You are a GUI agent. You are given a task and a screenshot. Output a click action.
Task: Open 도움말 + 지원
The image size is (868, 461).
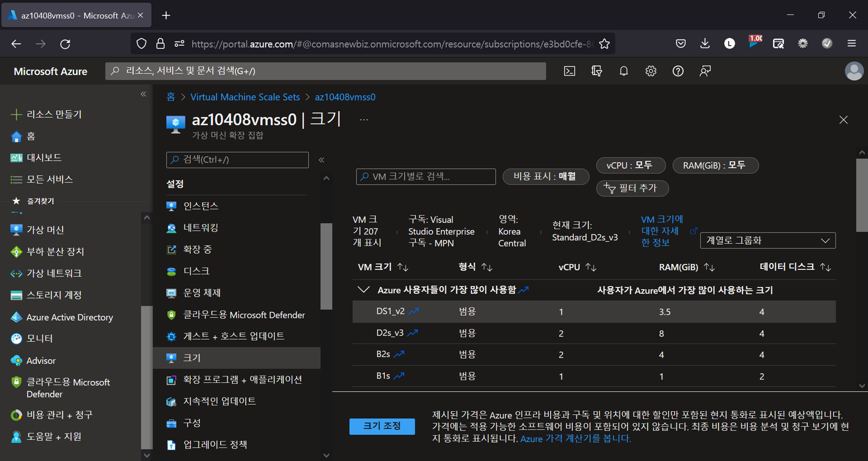pos(46,436)
